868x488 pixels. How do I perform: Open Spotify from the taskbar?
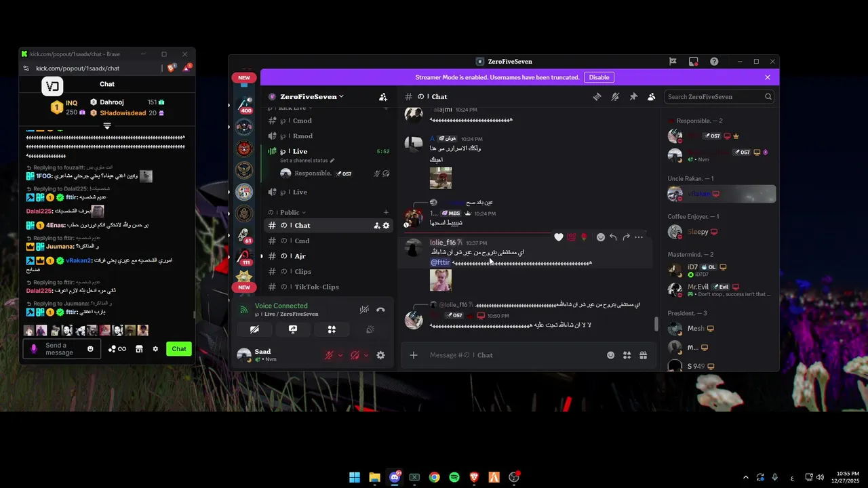click(x=454, y=477)
